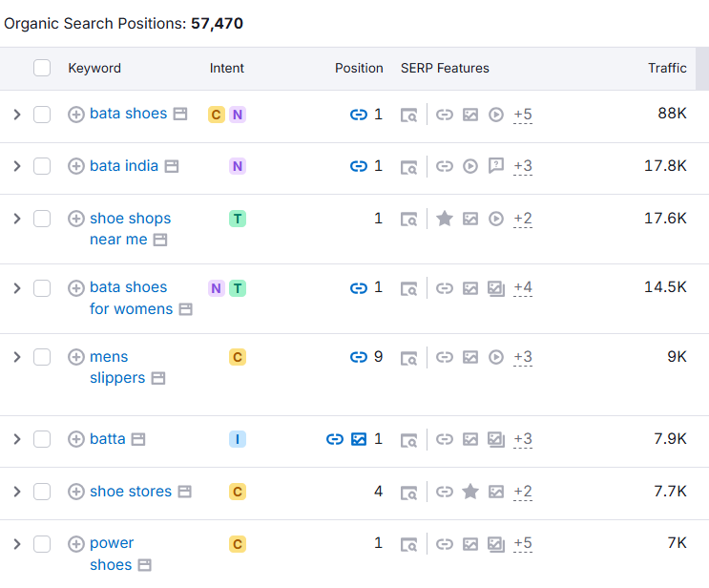Screen dimensions: 709x588
Task: Expand the 'shoe shops near me' row
Action: [x=17, y=219]
